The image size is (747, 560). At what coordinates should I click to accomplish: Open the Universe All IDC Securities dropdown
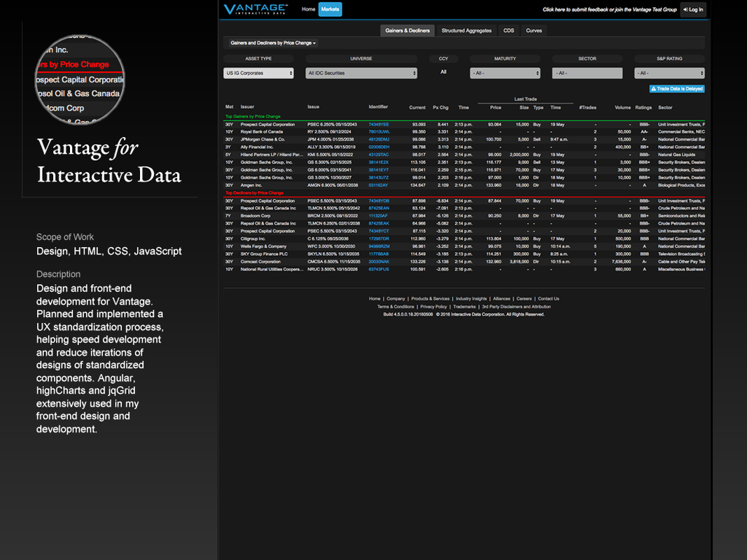361,73
